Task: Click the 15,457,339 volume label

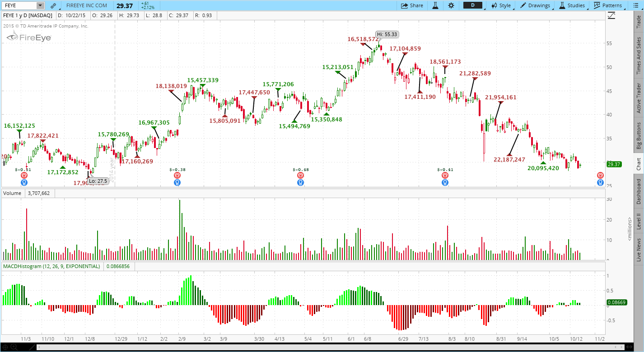Action: coord(203,80)
